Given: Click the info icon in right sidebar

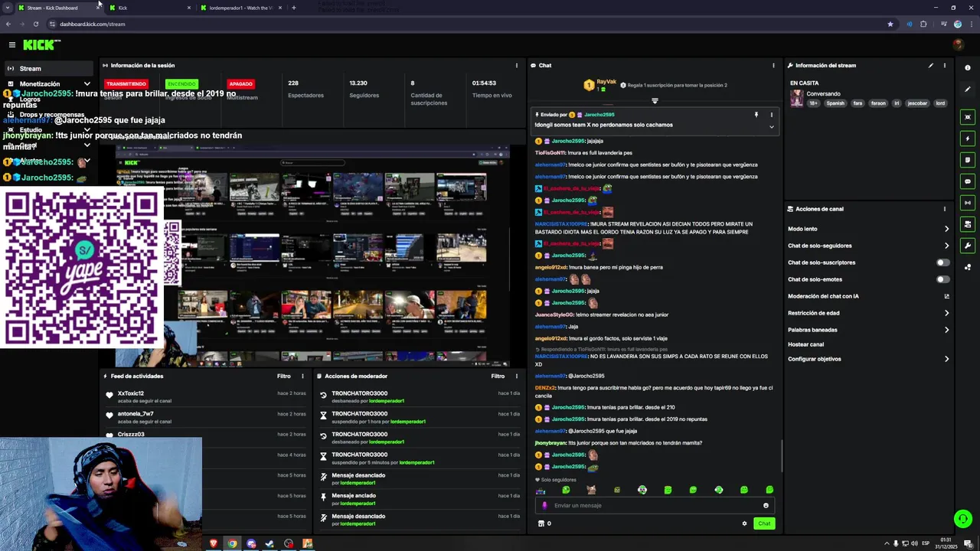Looking at the screenshot, I should coord(968,68).
